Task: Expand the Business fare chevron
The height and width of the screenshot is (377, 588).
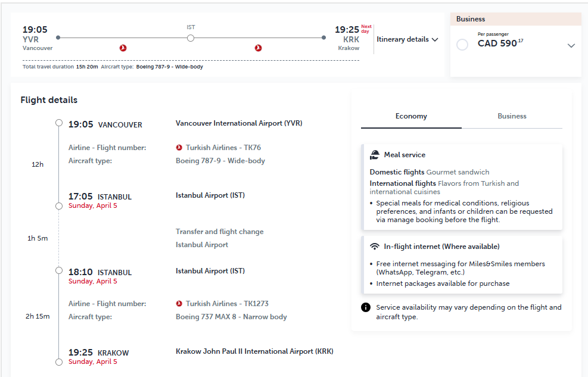Action: point(571,46)
